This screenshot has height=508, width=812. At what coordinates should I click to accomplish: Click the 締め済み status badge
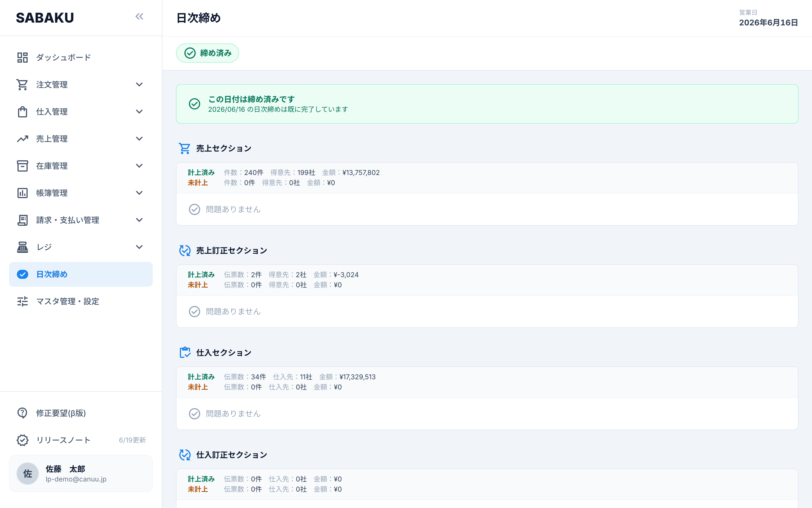[207, 53]
